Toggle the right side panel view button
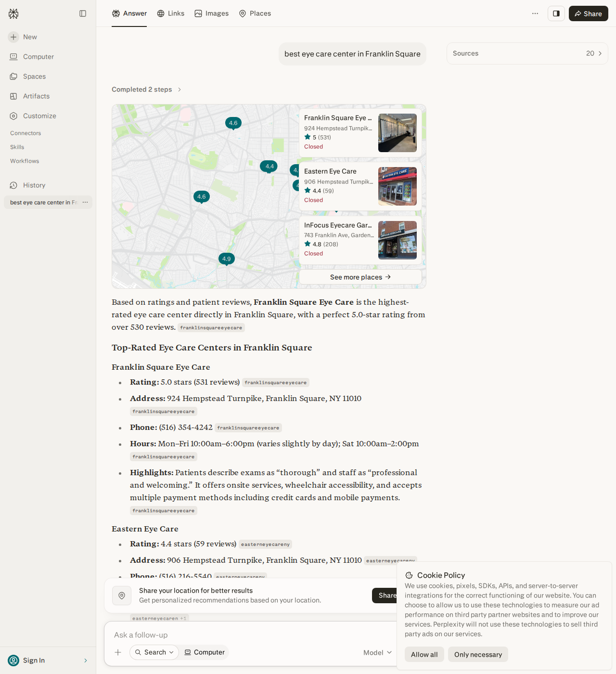The width and height of the screenshot is (616, 674). point(556,13)
